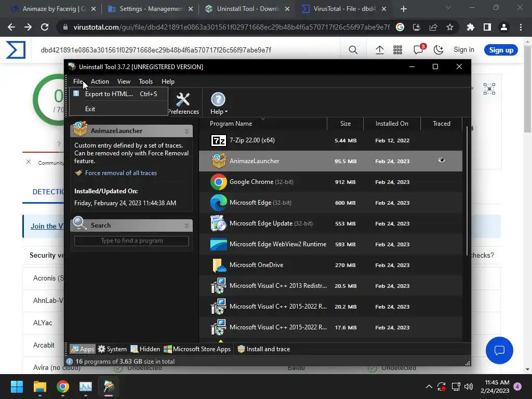Image resolution: width=532 pixels, height=399 pixels.
Task: Select the 7-Zip 22.00 icon
Action: [219, 140]
